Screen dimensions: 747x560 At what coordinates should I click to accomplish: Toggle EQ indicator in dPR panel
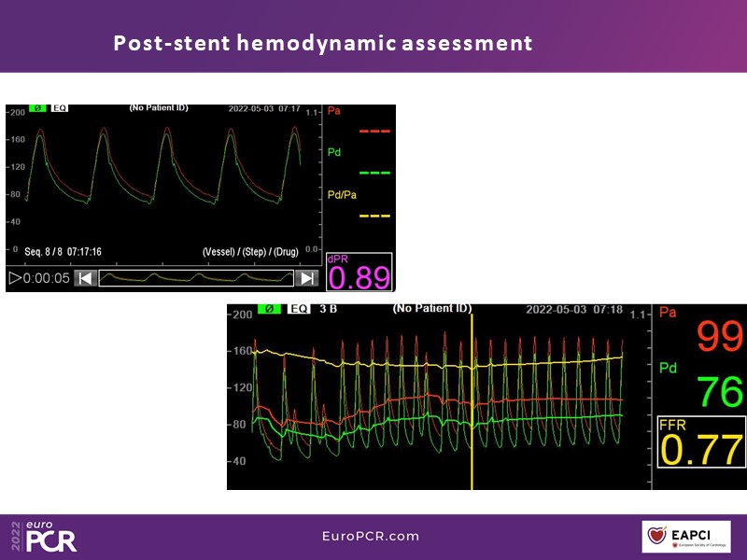coord(60,108)
